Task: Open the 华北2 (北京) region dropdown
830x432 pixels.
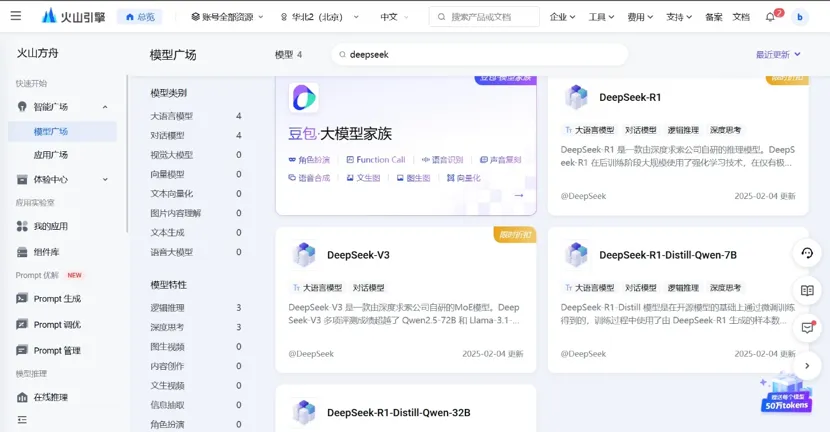Action: (x=319, y=17)
